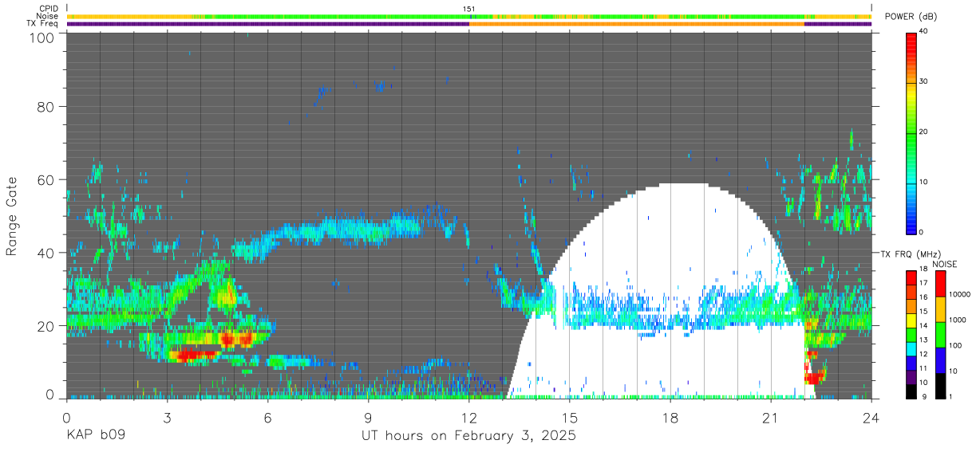Select the CPID label at top left
980x452 pixels.
(x=48, y=9)
